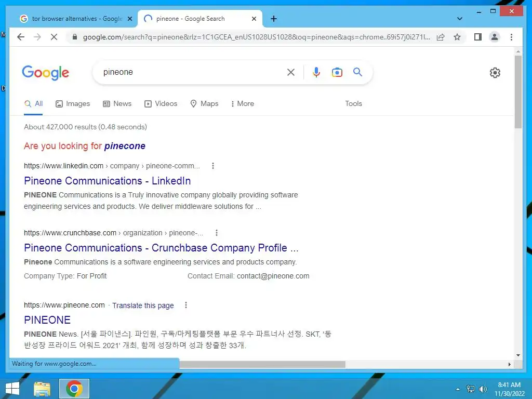The image size is (532, 399).
Task: Switch to Maps results
Action: pos(204,104)
